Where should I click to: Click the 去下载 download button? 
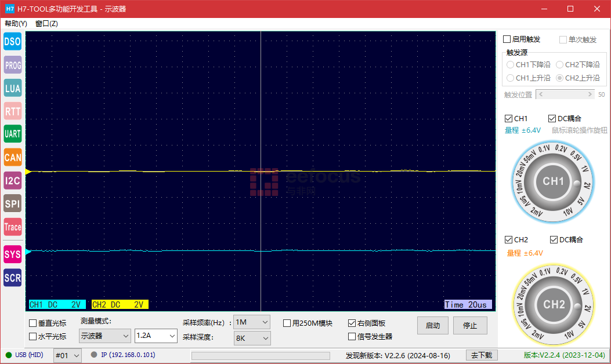pos(482,355)
